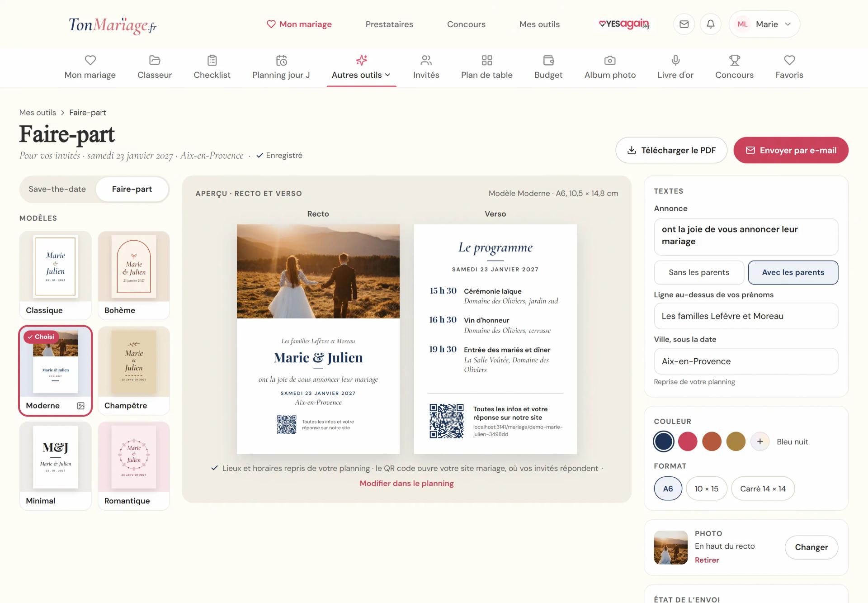This screenshot has height=603, width=868.
Task: Open the Concours top menu item
Action: point(466,24)
